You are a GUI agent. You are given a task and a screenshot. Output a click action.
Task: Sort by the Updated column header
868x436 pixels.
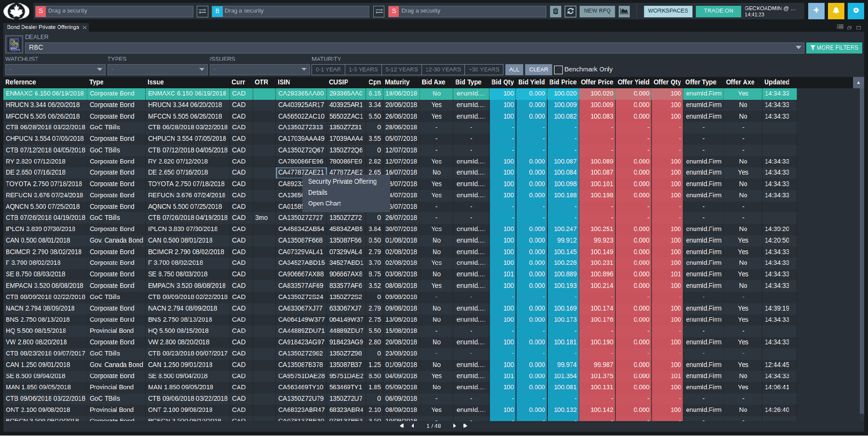coord(777,82)
